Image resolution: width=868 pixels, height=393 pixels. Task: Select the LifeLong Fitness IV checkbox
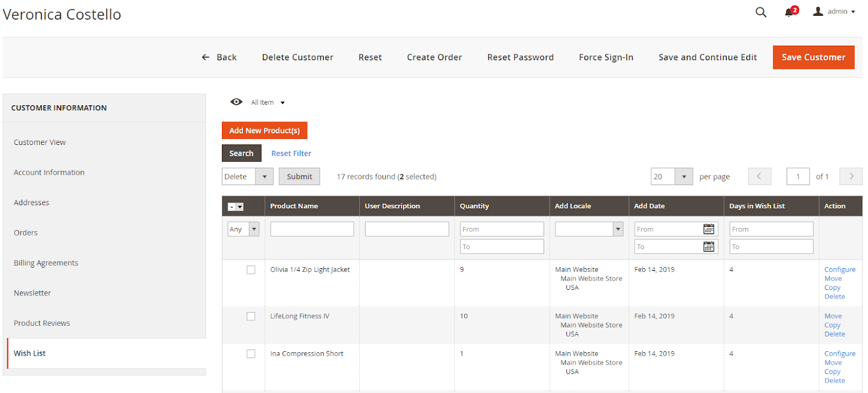coord(251,316)
